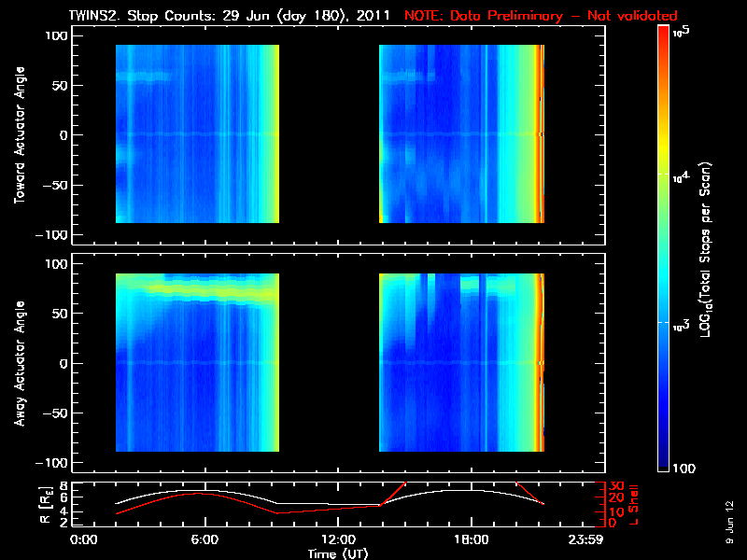This screenshot has height=560, width=747.
Task: Click the red L Shell axis label
Action: pyautogui.click(x=633, y=505)
